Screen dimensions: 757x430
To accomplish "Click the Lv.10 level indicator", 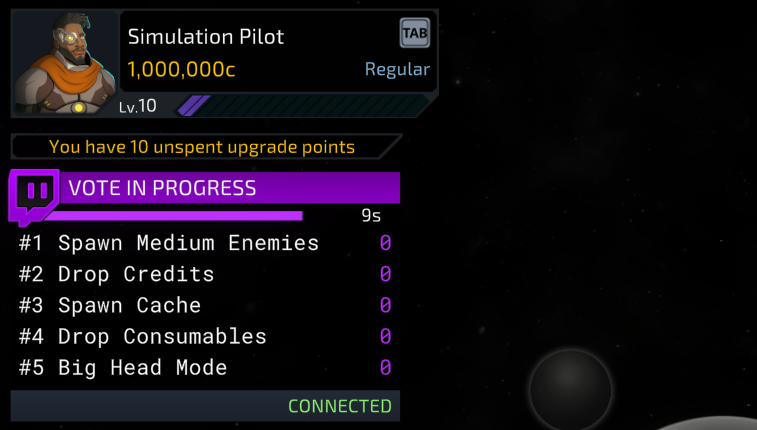I will click(138, 106).
